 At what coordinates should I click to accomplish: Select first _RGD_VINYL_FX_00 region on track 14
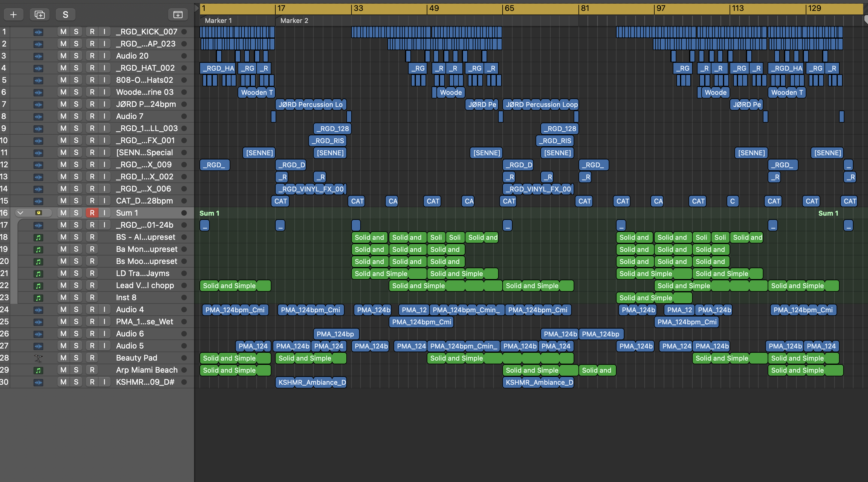point(311,189)
